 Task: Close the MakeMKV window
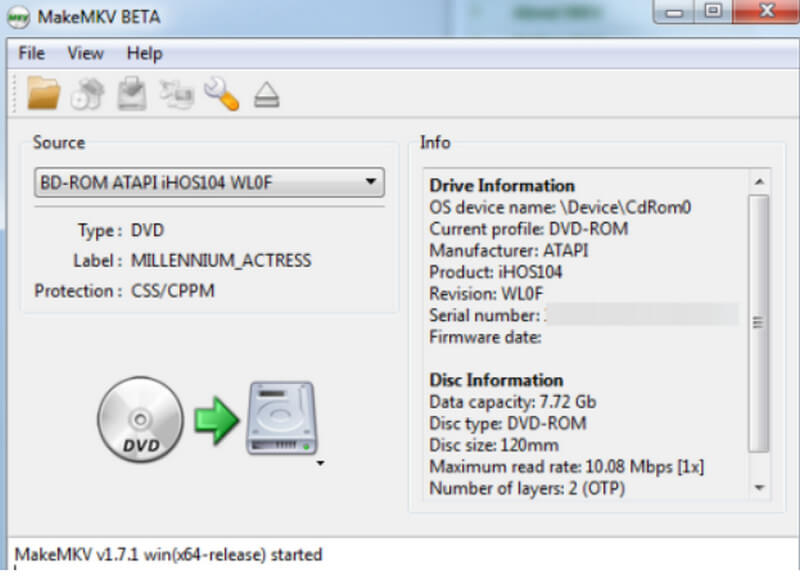[766, 11]
